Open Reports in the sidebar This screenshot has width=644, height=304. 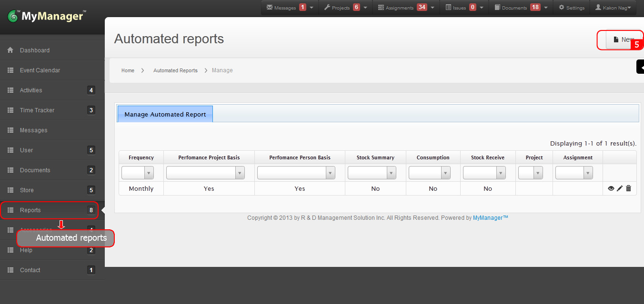click(x=30, y=210)
